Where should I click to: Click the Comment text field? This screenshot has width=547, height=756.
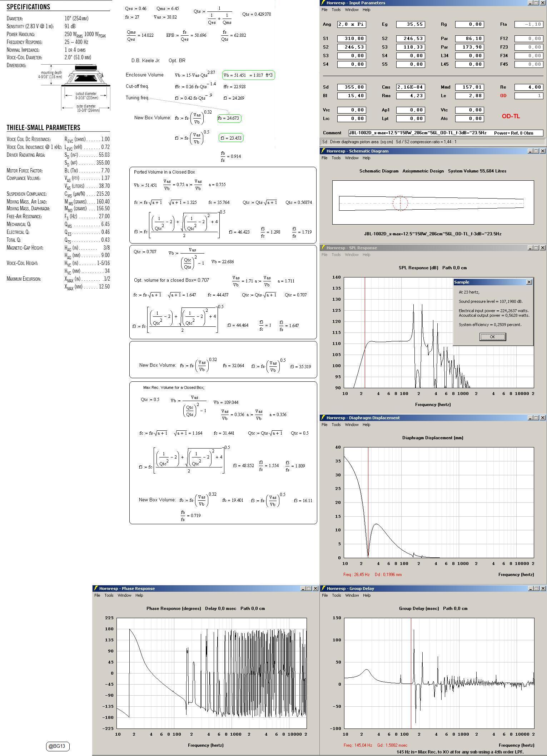[446, 133]
